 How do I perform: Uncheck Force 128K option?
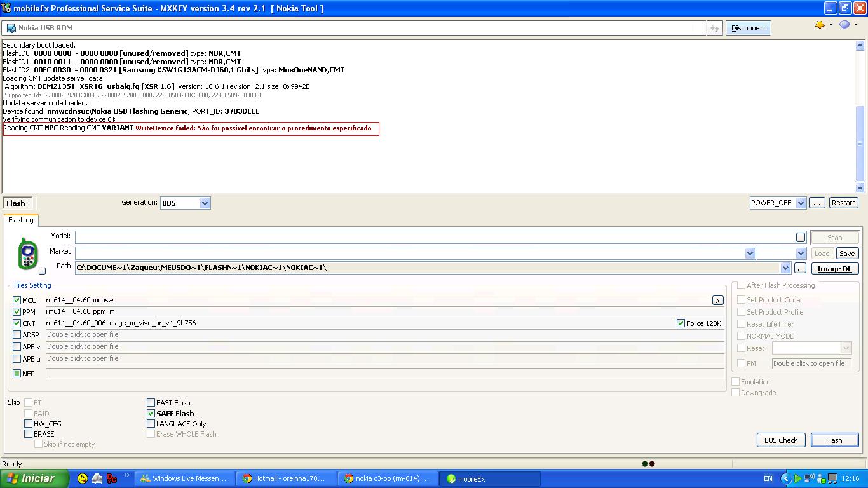[681, 323]
